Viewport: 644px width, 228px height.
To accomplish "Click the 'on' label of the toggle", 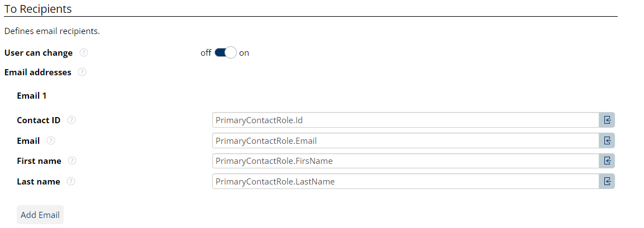I will 244,53.
